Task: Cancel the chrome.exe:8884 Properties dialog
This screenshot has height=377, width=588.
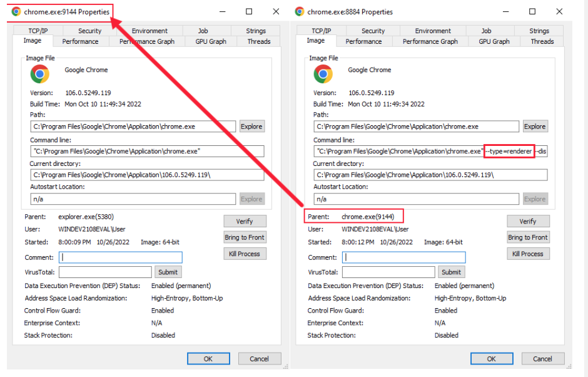Action: click(x=542, y=359)
